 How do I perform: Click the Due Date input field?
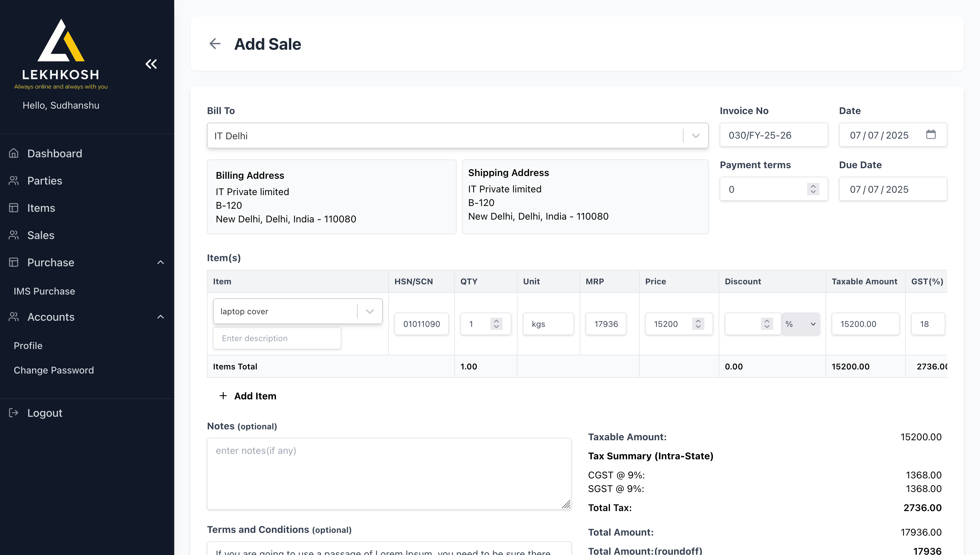pyautogui.click(x=893, y=189)
